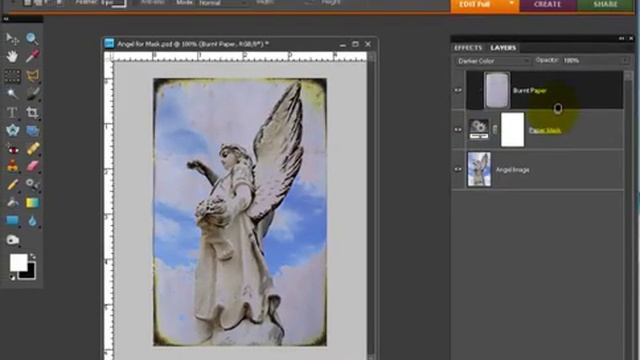The height and width of the screenshot is (360, 640).
Task: Click the document icon in the title bar
Action: 109,44
